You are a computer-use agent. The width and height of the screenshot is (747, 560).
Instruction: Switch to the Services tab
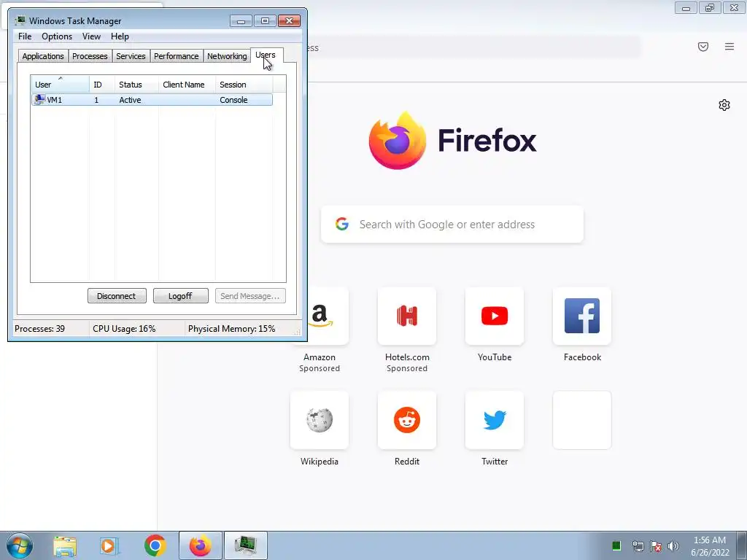pos(131,56)
